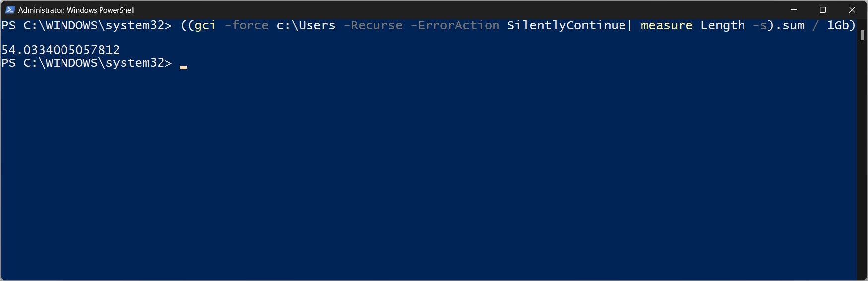
Task: Close the Administrator PowerShell window
Action: [x=852, y=10]
